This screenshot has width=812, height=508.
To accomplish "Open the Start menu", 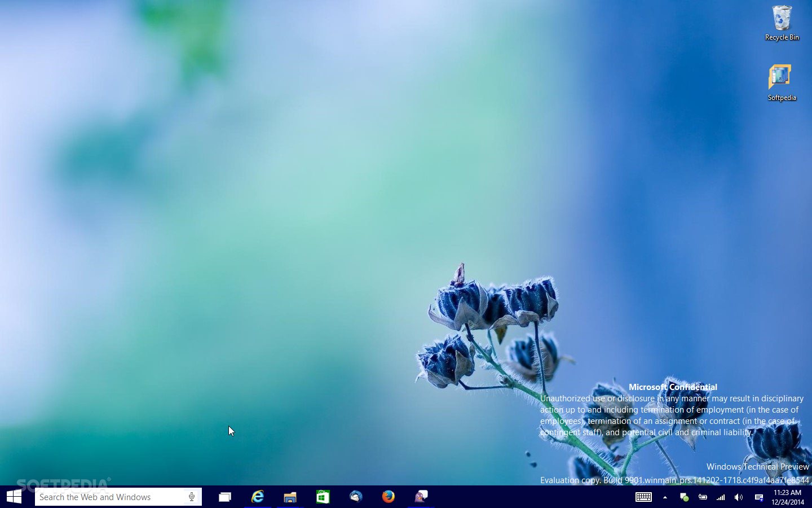I will pos(14,497).
